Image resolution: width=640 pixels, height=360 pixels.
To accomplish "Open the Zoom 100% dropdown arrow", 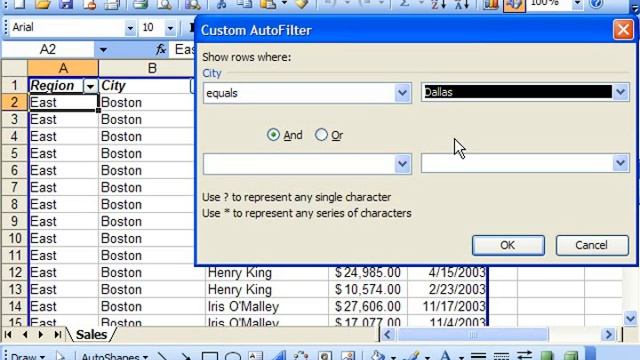I will coord(577,4).
